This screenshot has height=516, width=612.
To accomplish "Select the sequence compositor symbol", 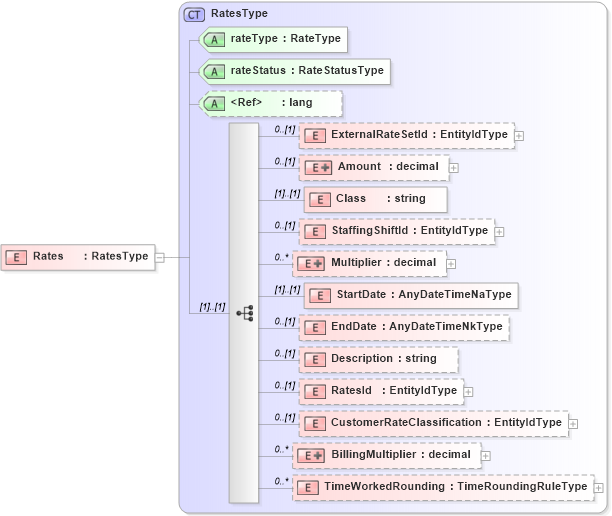I will click(244, 313).
